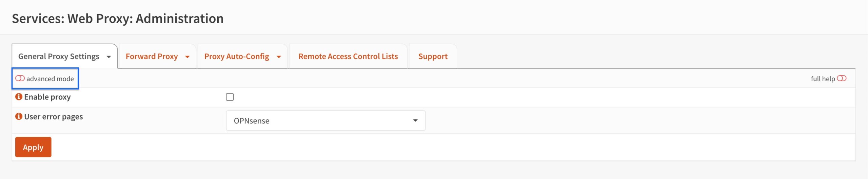Open the Proxy Auto-Config tab label
Screen dimensions: 868x179
click(237, 56)
